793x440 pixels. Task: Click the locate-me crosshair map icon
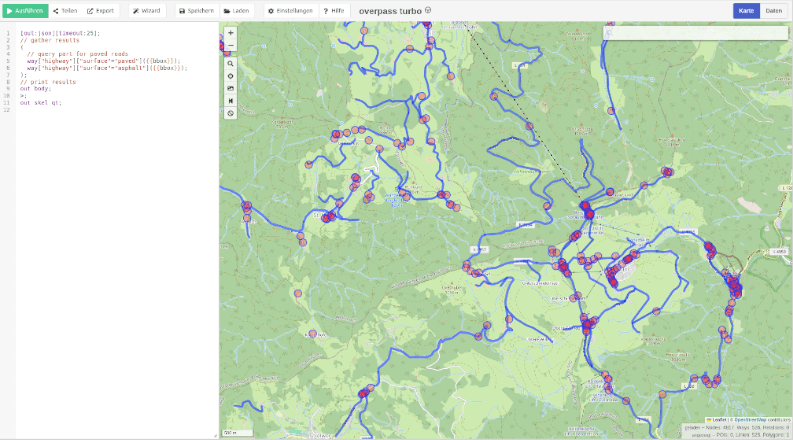tap(231, 76)
